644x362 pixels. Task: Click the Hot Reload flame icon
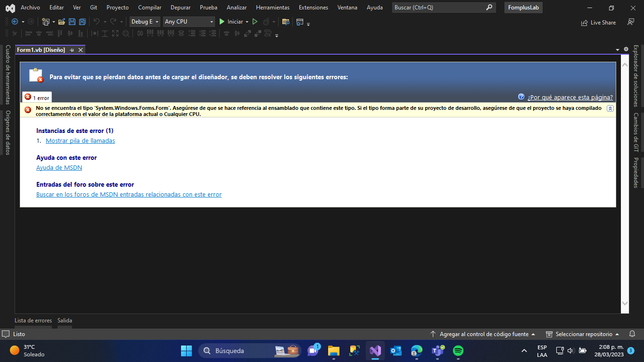(x=266, y=22)
